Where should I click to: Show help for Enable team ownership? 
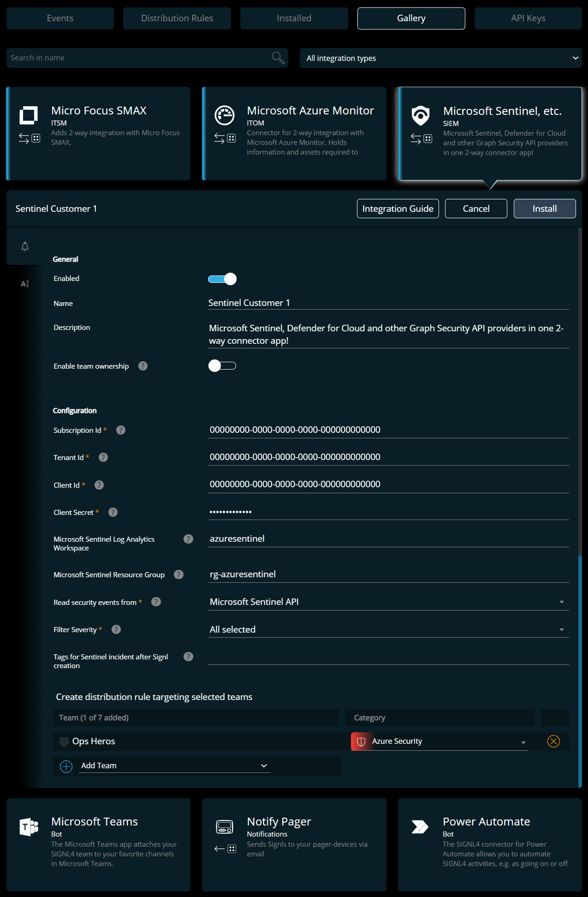coord(143,366)
